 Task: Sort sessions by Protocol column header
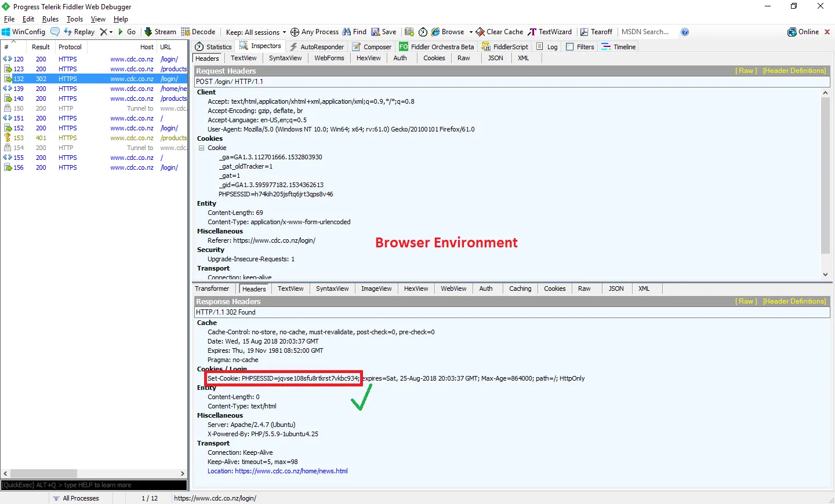[70, 47]
